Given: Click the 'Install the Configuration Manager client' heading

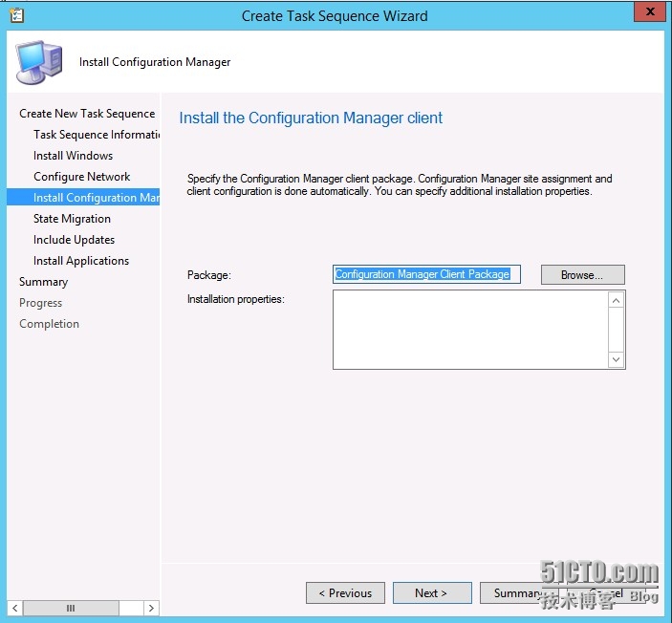Looking at the screenshot, I should (311, 118).
